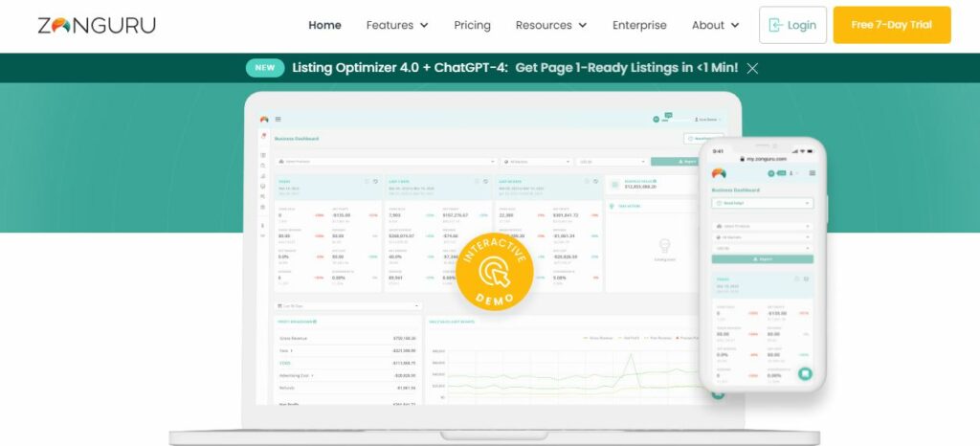980x446 pixels.
Task: Click the NEW badge in banner
Action: click(x=265, y=68)
